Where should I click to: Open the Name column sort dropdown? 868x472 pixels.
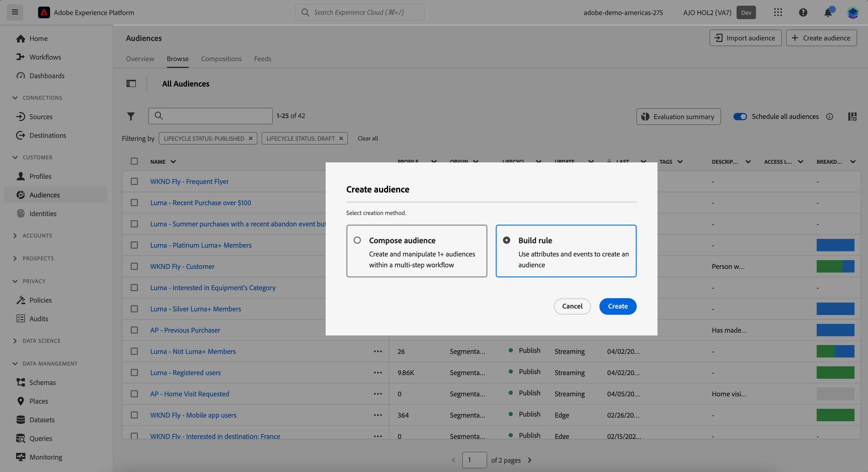[173, 162]
